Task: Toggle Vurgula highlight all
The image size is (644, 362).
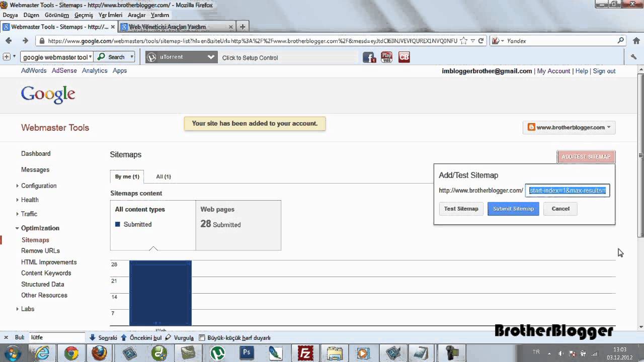Action: pyautogui.click(x=179, y=338)
